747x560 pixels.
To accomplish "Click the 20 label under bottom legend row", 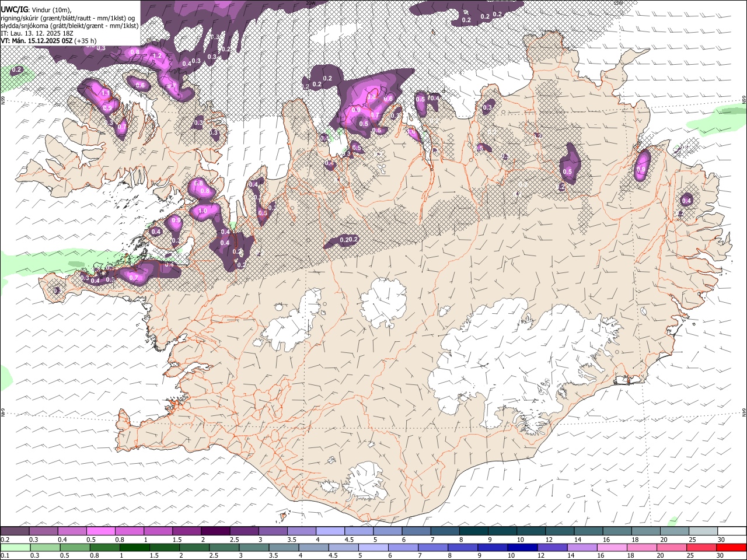I will pyautogui.click(x=660, y=556).
